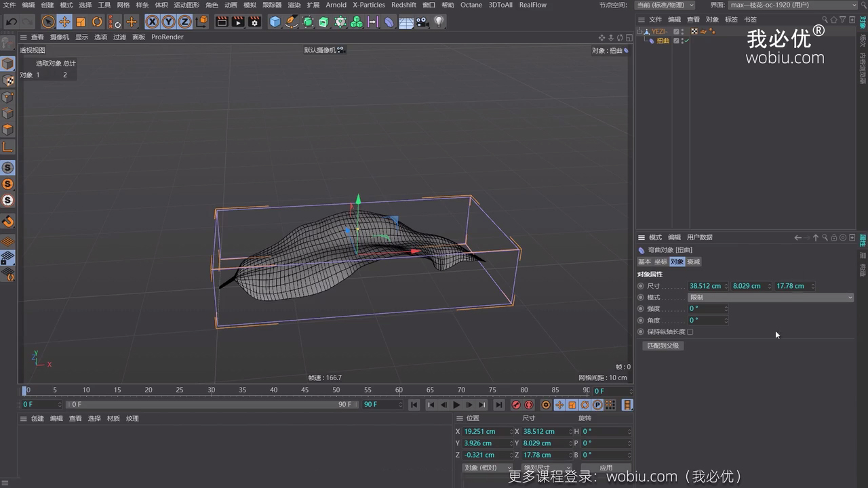Activate the Scale tool in top toolbar
The height and width of the screenshot is (488, 868).
[81, 22]
